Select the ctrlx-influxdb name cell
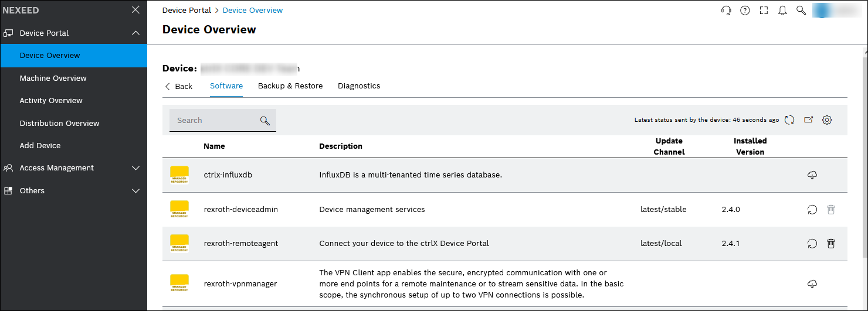The width and height of the screenshot is (868, 311). tap(228, 175)
